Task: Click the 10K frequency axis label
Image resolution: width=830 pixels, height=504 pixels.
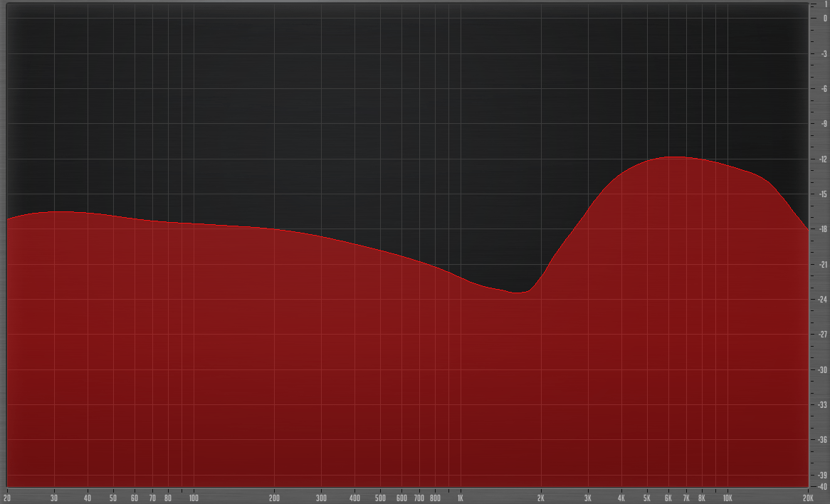Action: 727,498
